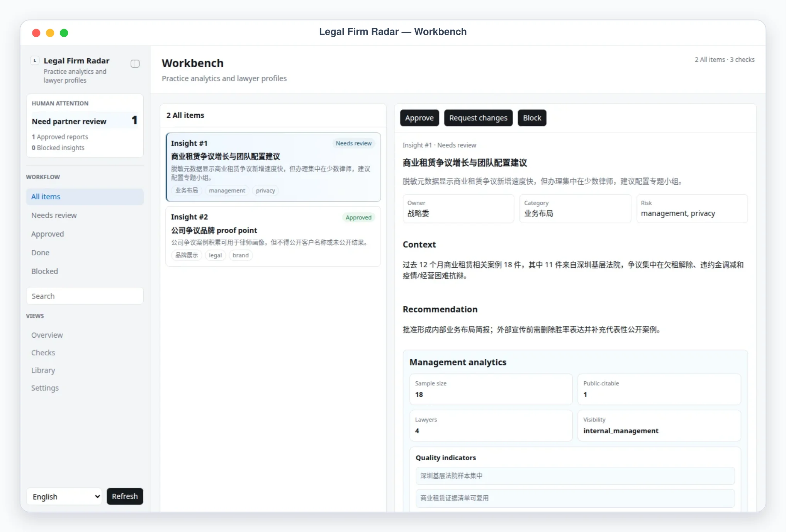Viewport: 786px width, 532px height.
Task: Click the yellow macOS minimize button
Action: coord(50,33)
